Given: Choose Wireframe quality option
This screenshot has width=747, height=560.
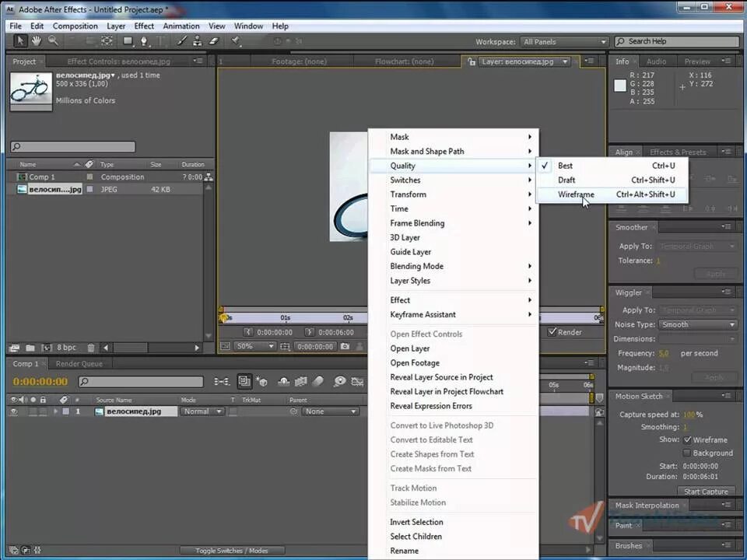Looking at the screenshot, I should [612, 194].
